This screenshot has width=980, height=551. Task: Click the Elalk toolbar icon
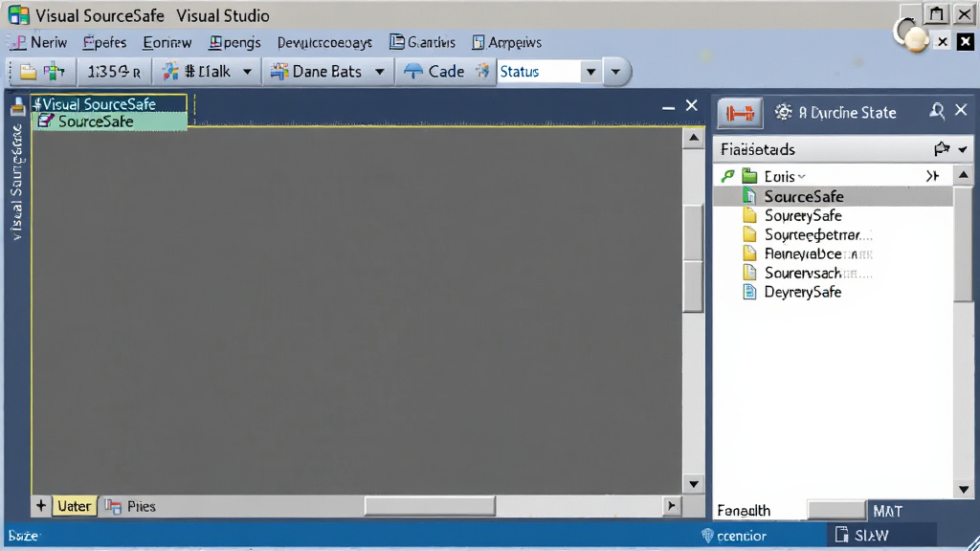point(170,72)
